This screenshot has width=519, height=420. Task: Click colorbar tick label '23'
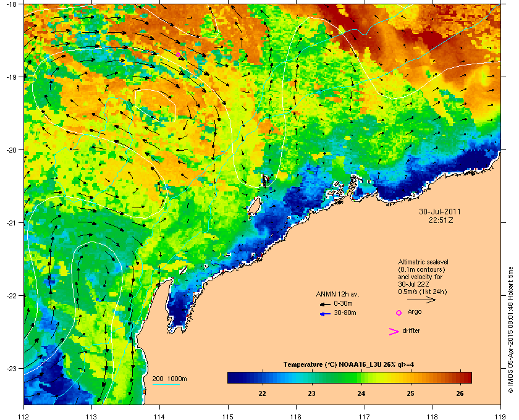click(311, 393)
